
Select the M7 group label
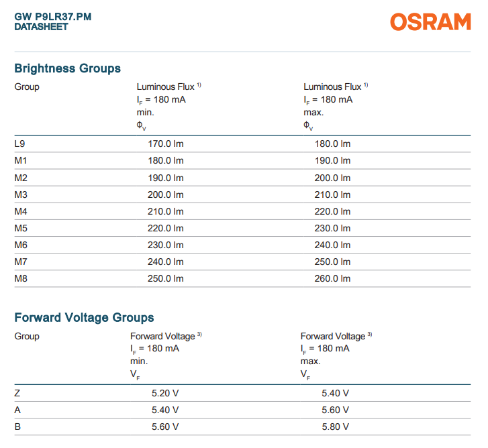pos(21,262)
